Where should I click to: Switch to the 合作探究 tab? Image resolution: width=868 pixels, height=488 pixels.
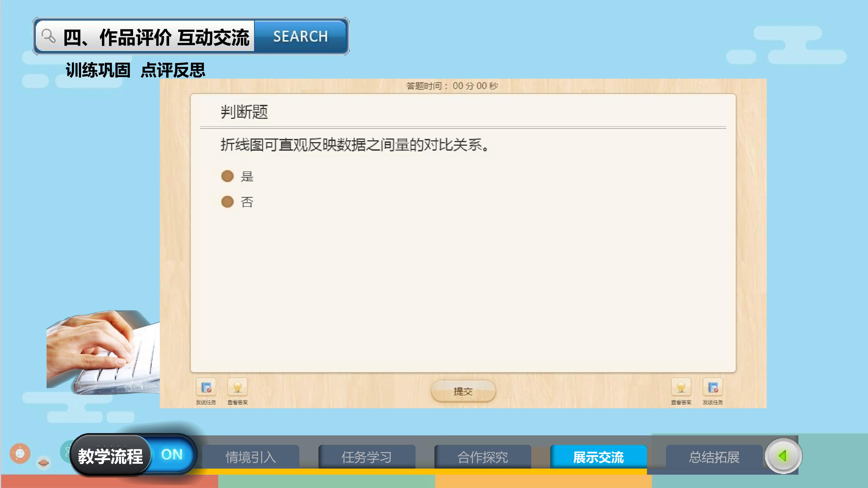point(483,457)
